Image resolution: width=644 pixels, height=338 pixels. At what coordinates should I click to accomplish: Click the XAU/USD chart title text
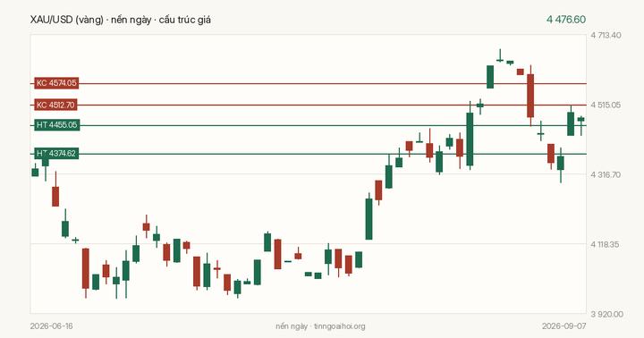[121, 20]
